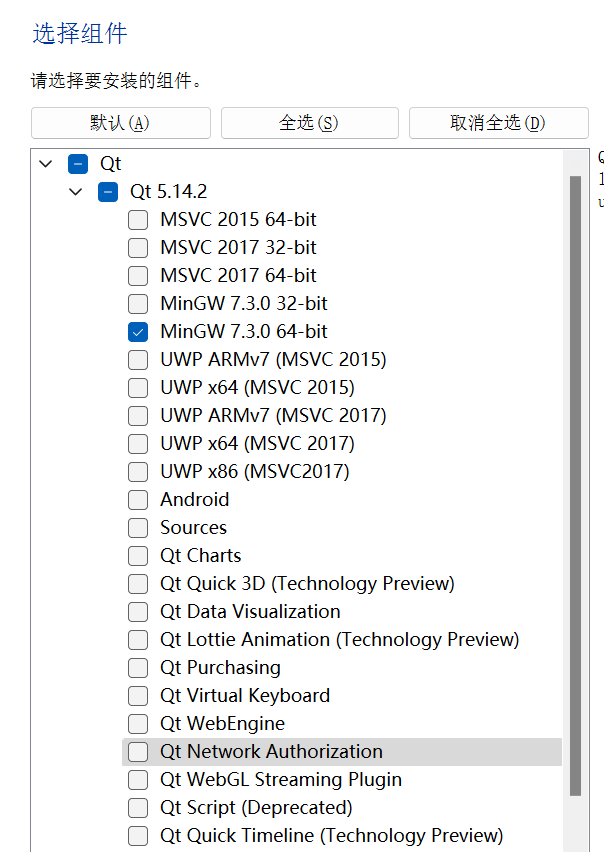This screenshot has height=852, width=604.
Task: Check the Qt Quick Timeline checkbox
Action: click(138, 836)
